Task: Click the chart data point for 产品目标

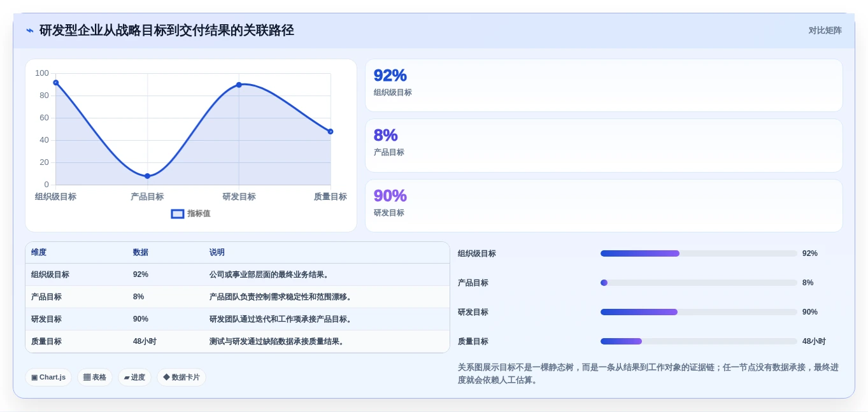Action: click(x=147, y=176)
